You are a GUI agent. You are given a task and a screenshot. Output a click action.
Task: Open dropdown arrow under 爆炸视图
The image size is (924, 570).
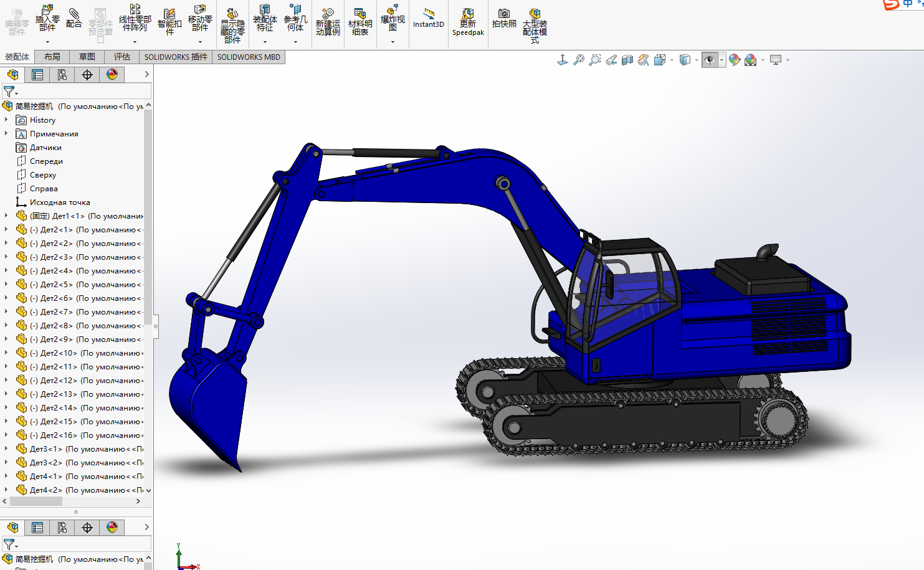[393, 42]
